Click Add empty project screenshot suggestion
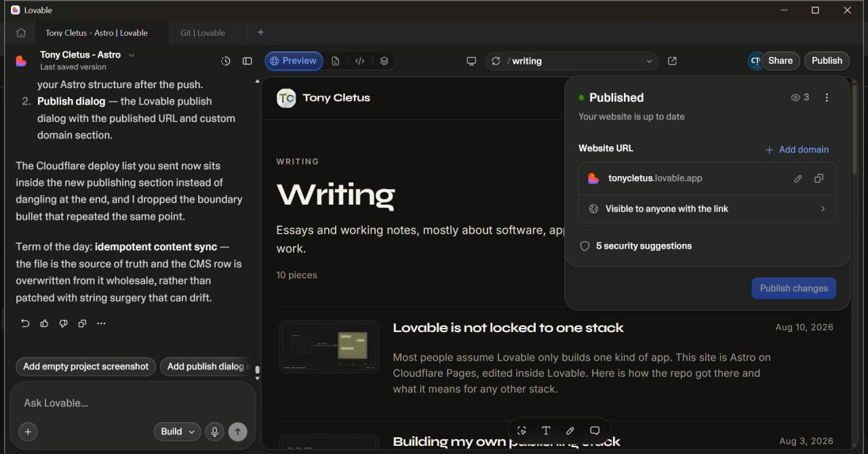Viewport: 868px width, 454px height. (x=85, y=367)
